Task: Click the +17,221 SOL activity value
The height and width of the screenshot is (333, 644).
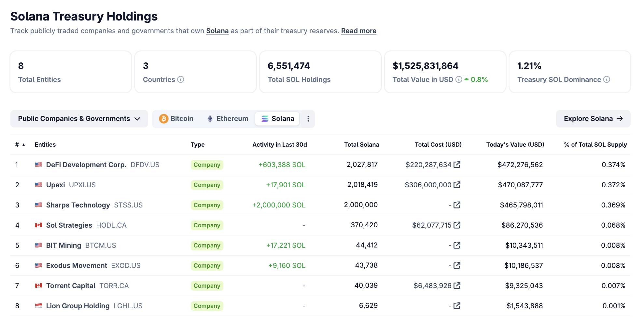Action: coord(286,245)
